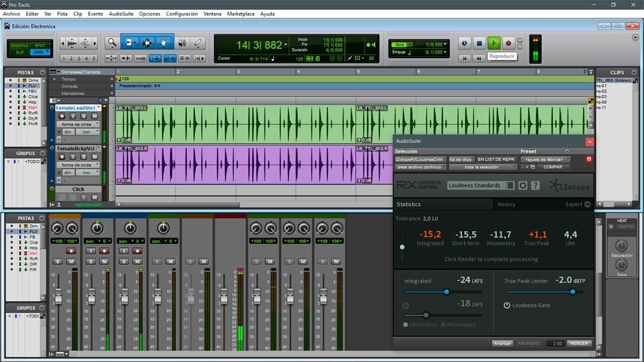Screen dimensions: 644x362
Task: Click the Online sync clock button
Action: pos(465,43)
